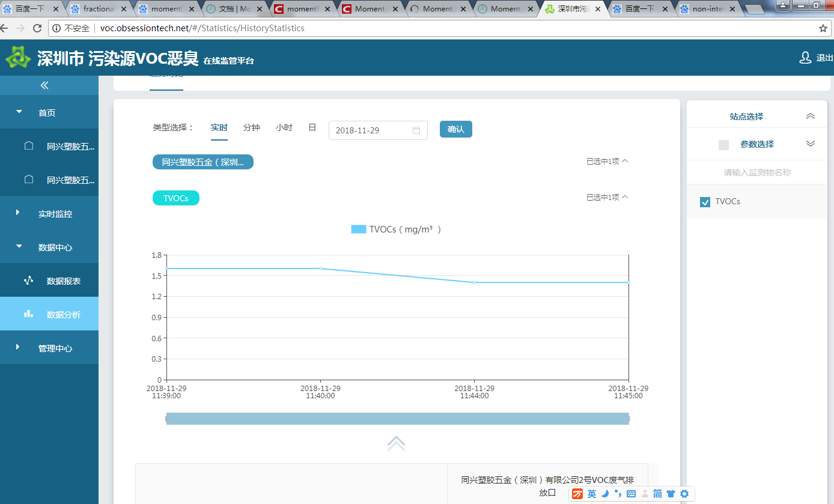Expand the 参数选择 panel chevron

point(811,144)
